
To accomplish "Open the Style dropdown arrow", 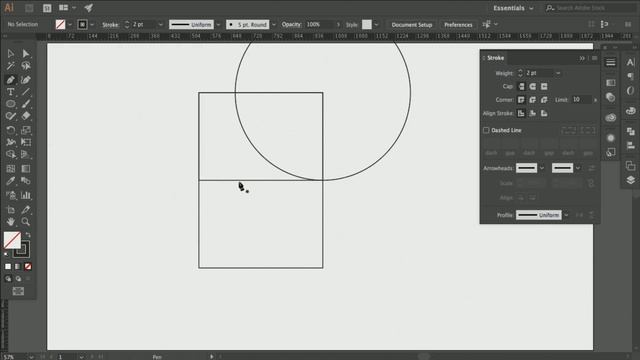I will pyautogui.click(x=376, y=24).
